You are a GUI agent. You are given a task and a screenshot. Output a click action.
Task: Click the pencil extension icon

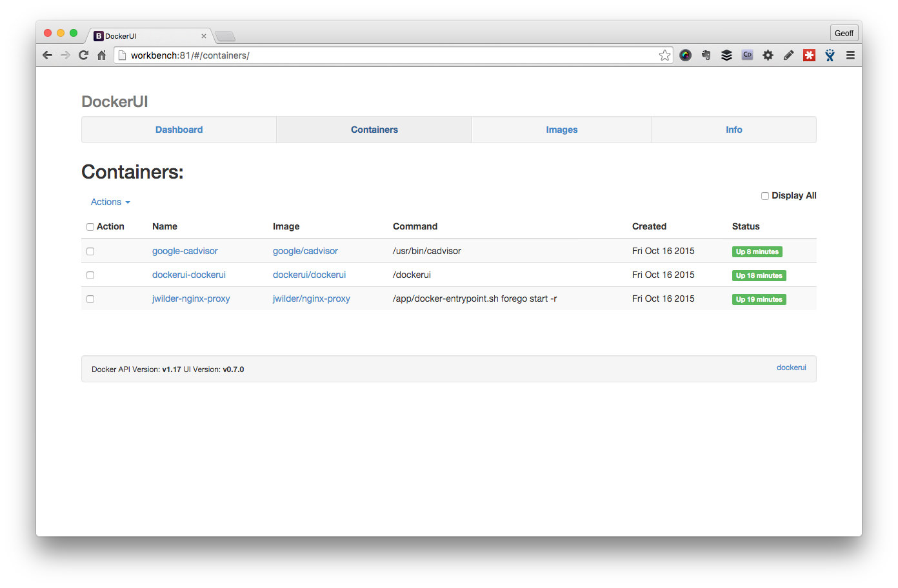[x=788, y=55]
